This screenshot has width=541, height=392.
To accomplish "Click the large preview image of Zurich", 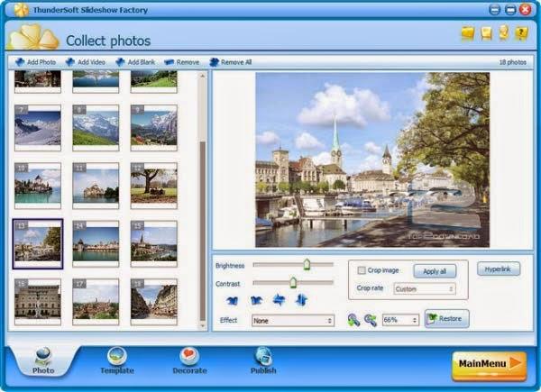I will [372, 160].
